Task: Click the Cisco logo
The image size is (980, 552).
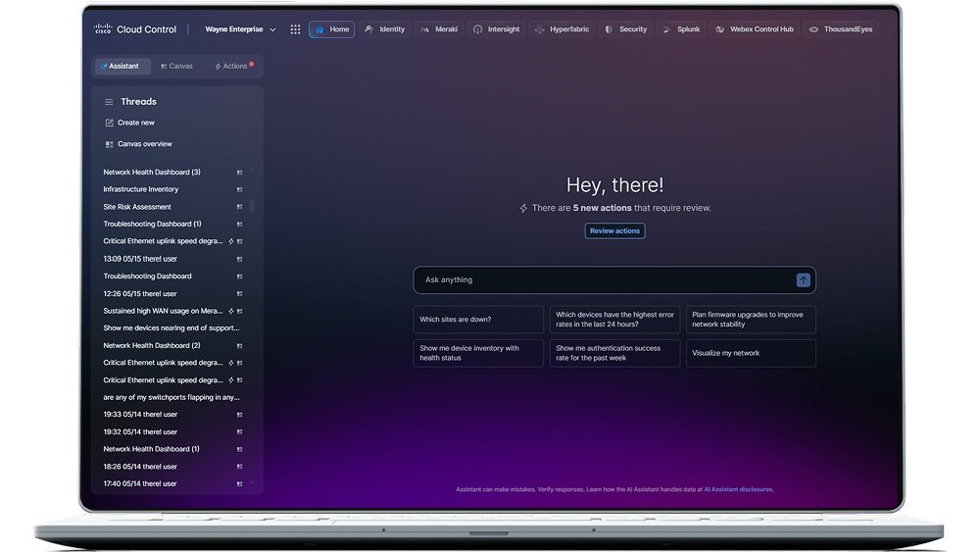Action: pyautogui.click(x=103, y=28)
